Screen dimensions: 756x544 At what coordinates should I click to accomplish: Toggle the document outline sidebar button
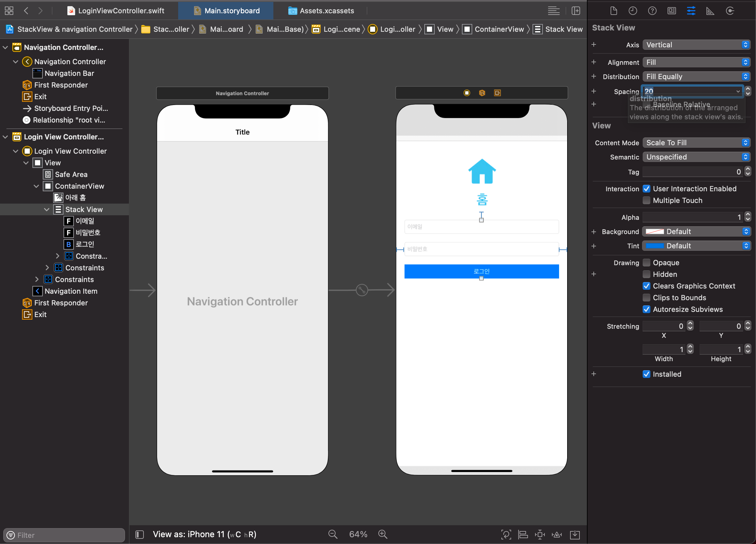pyautogui.click(x=140, y=534)
